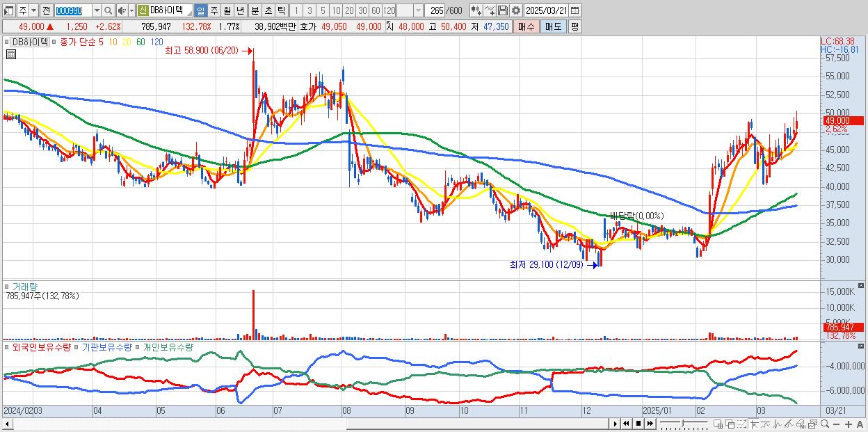Image resolution: width=868 pixels, height=432 pixels.
Task: Open the stock search magnifier icon
Action: tap(108, 11)
